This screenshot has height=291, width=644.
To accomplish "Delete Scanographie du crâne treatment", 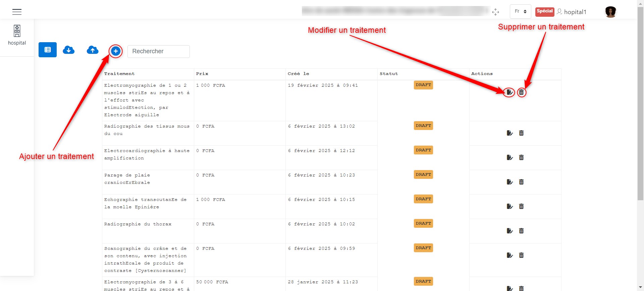I will pos(521,255).
